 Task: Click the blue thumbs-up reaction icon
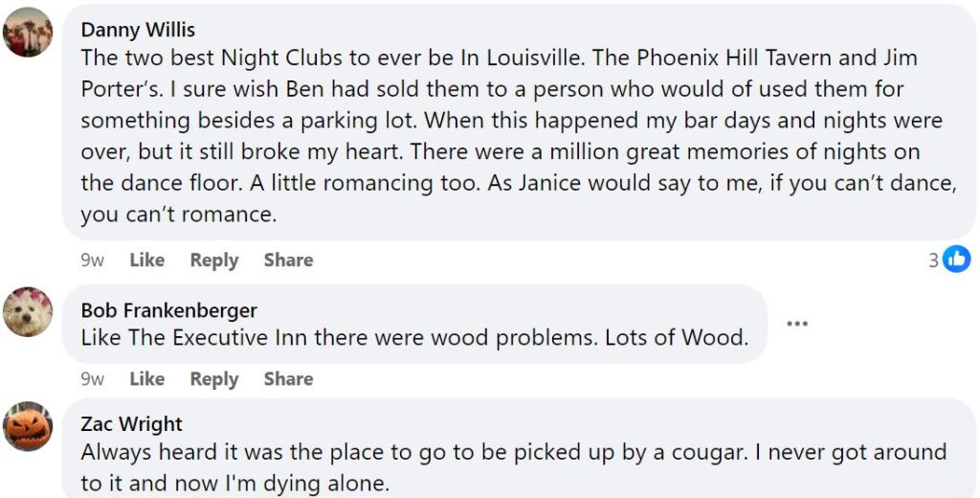click(x=956, y=259)
